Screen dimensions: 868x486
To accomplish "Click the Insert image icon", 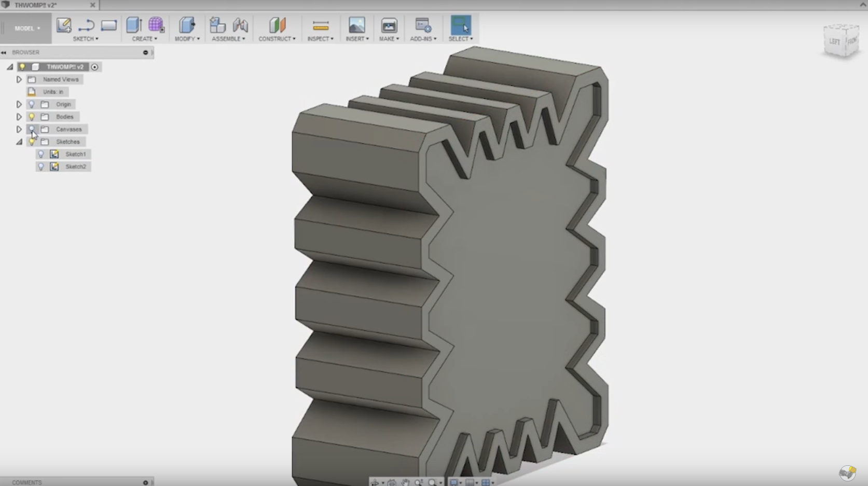I will point(357,25).
